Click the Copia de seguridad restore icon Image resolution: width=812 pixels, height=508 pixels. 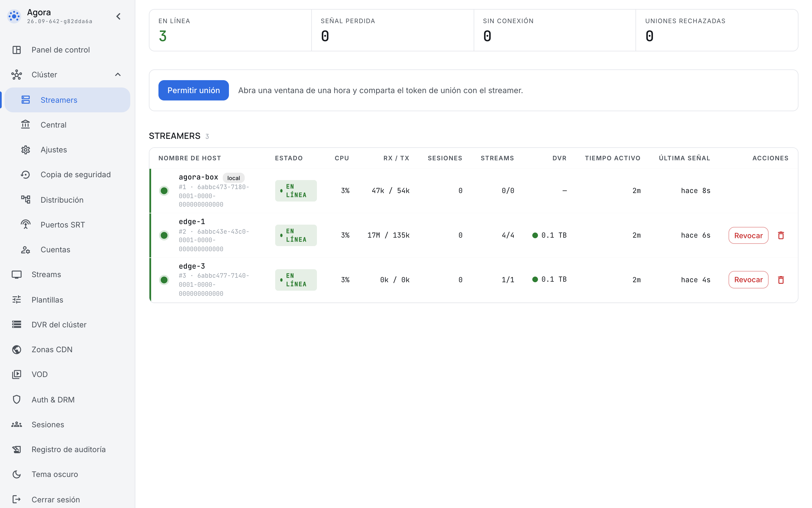pyautogui.click(x=25, y=175)
